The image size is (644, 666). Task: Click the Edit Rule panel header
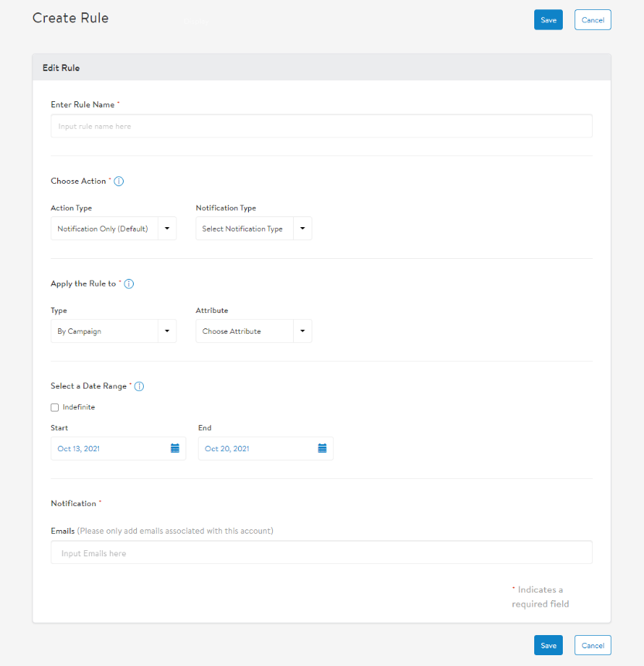point(61,68)
